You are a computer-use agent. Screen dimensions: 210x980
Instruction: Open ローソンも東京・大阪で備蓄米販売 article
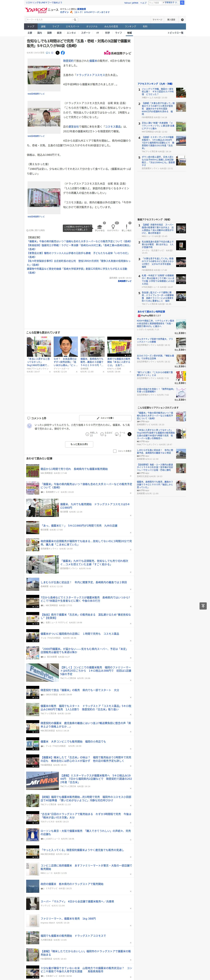[x=85, y=832]
